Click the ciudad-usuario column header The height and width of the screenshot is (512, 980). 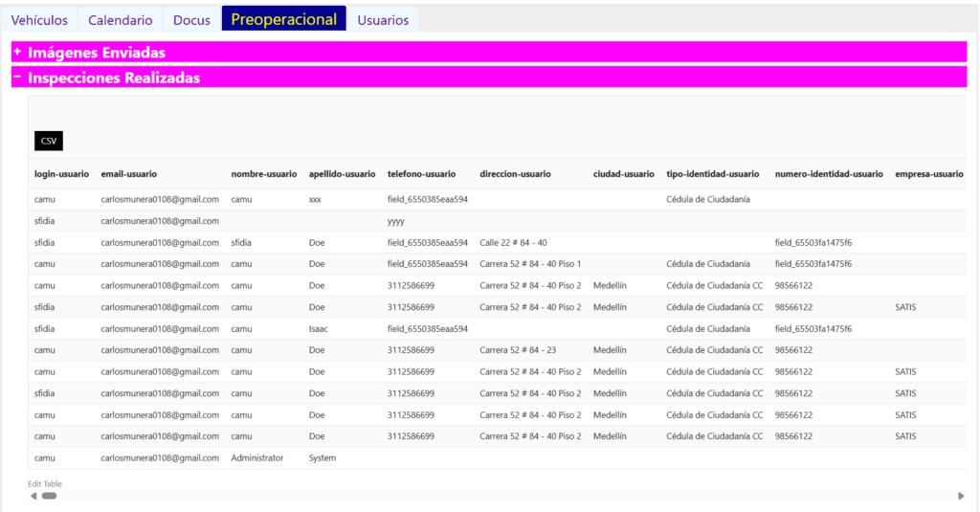623,174
